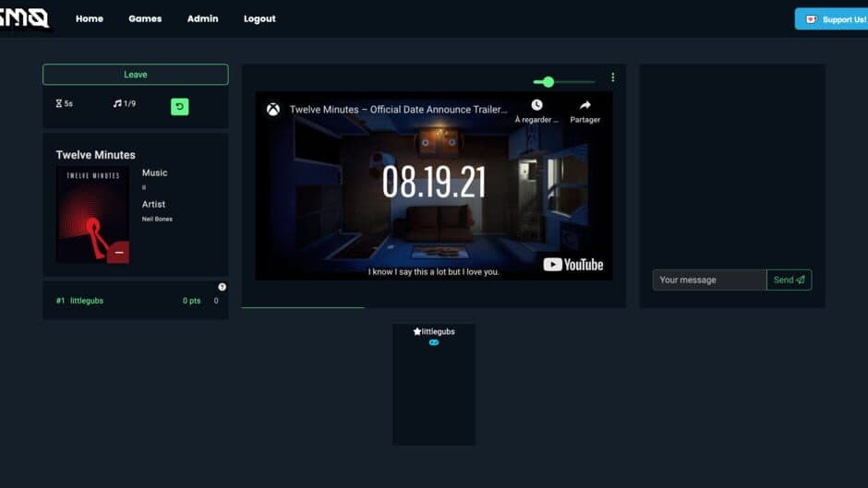Open the three-dot options menu above the video
The image size is (868, 488).
[613, 77]
